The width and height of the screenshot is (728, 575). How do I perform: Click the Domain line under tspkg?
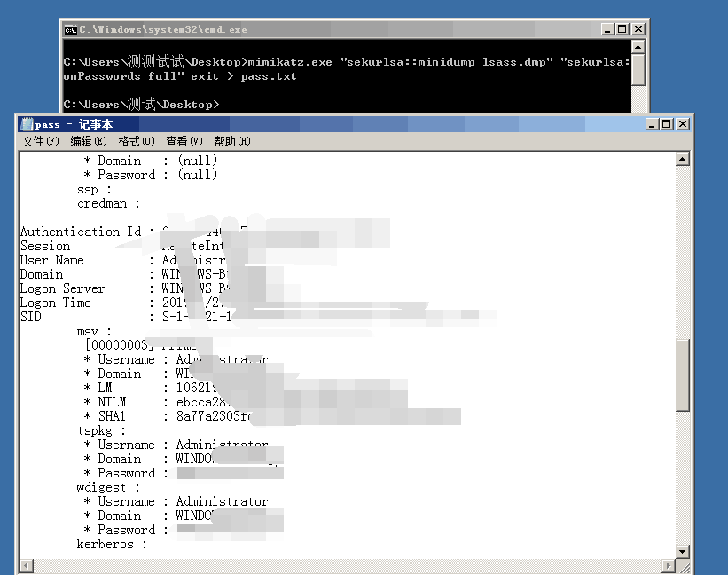pos(184,459)
